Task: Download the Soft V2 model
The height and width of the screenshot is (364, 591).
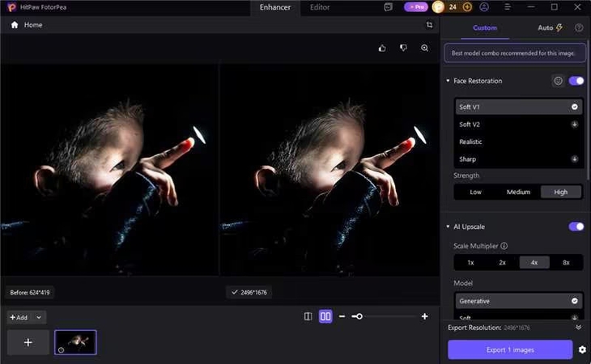Action: 575,125
